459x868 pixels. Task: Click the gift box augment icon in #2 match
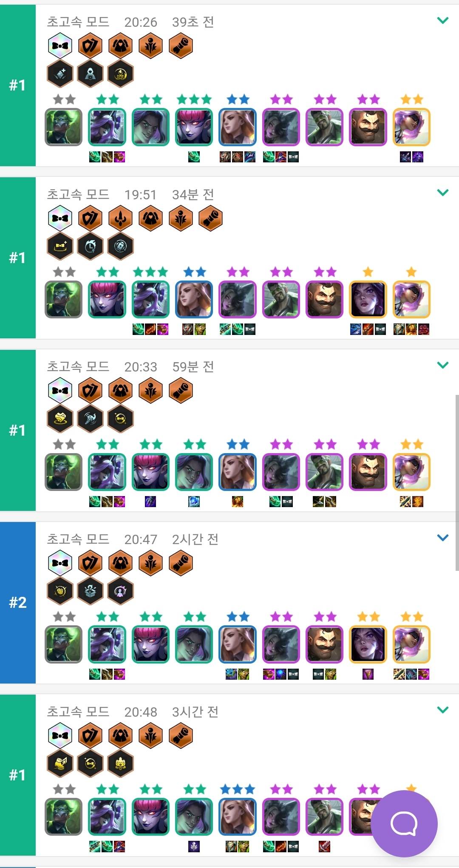(x=90, y=591)
